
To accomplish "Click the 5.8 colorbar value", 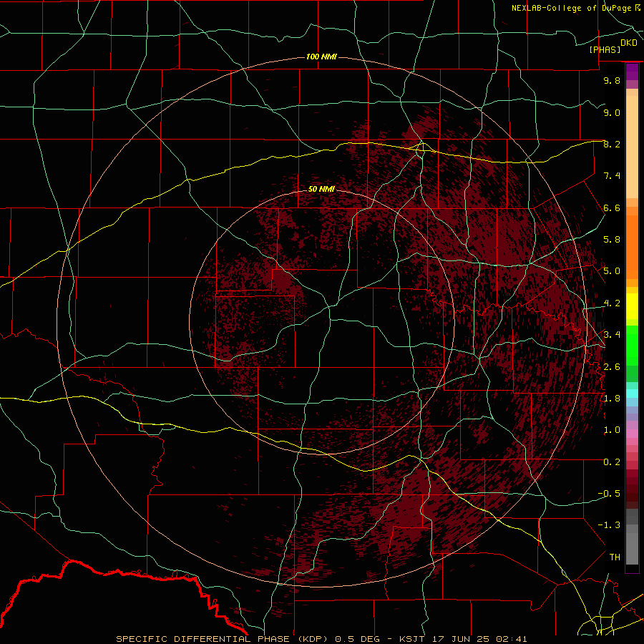I will pyautogui.click(x=612, y=240).
